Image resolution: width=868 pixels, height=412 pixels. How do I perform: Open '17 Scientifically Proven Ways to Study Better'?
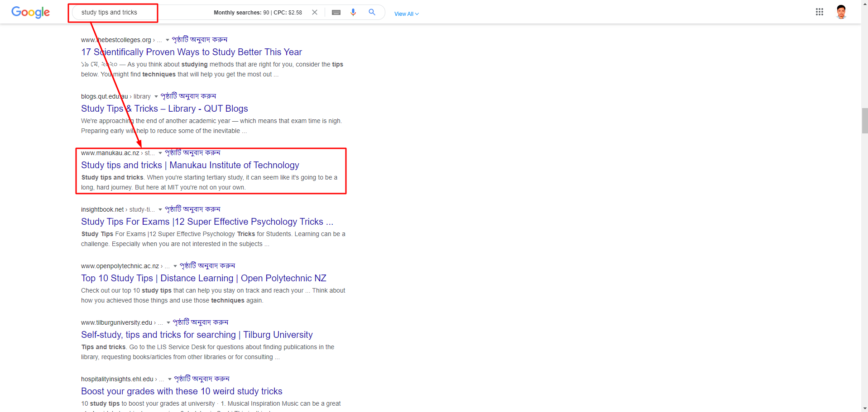(191, 52)
